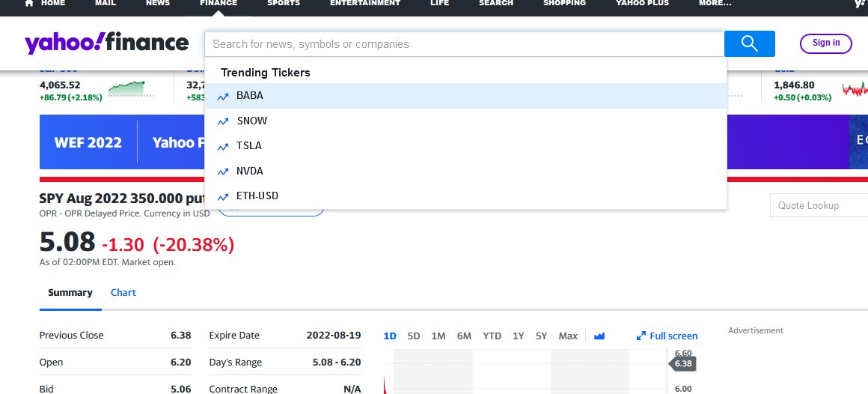This screenshot has width=868, height=394.
Task: Click the Open value 6.20
Action: 181,363
